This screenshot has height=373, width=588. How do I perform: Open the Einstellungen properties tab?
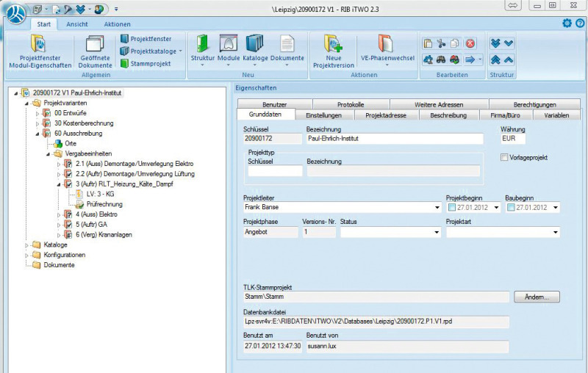323,115
